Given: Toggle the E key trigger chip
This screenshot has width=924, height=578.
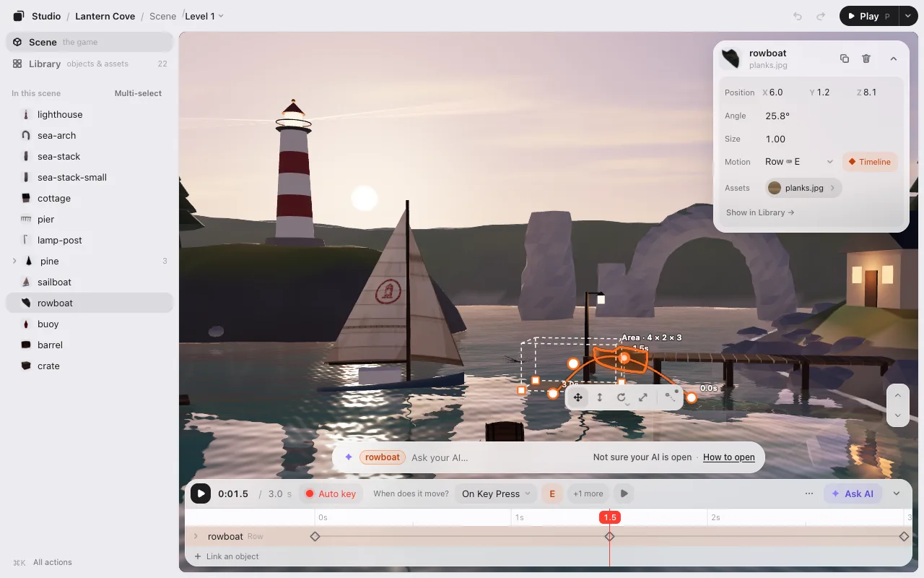Looking at the screenshot, I should point(552,493).
